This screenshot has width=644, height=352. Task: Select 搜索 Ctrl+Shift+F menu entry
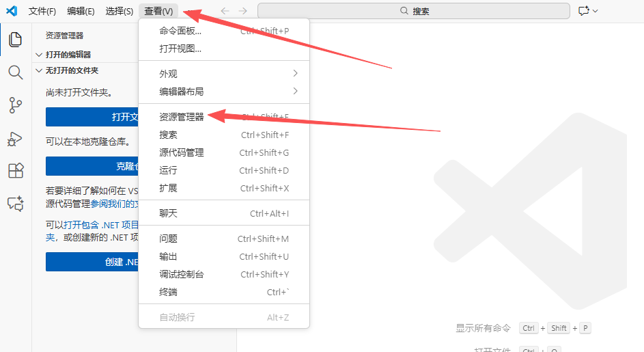[224, 135]
